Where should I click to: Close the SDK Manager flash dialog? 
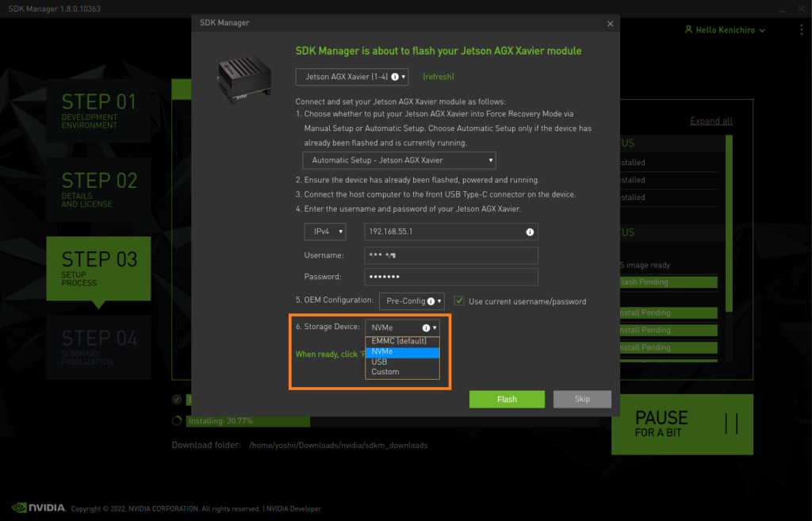[610, 23]
